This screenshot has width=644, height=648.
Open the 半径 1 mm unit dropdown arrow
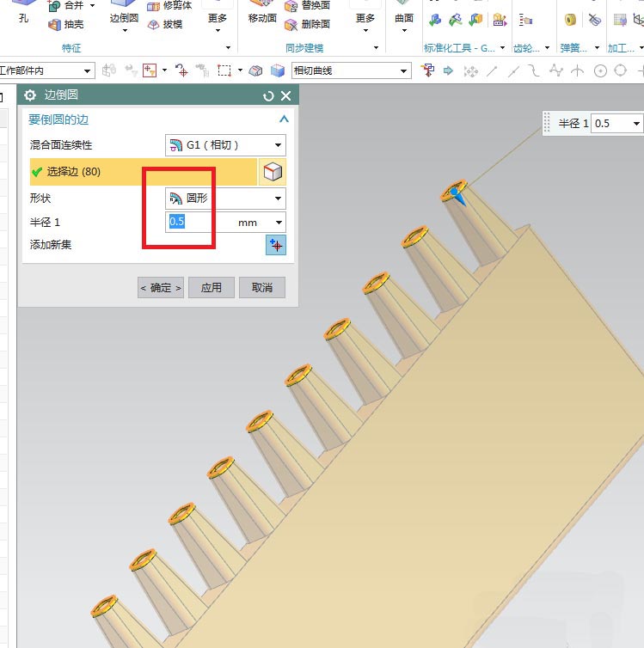pos(279,223)
